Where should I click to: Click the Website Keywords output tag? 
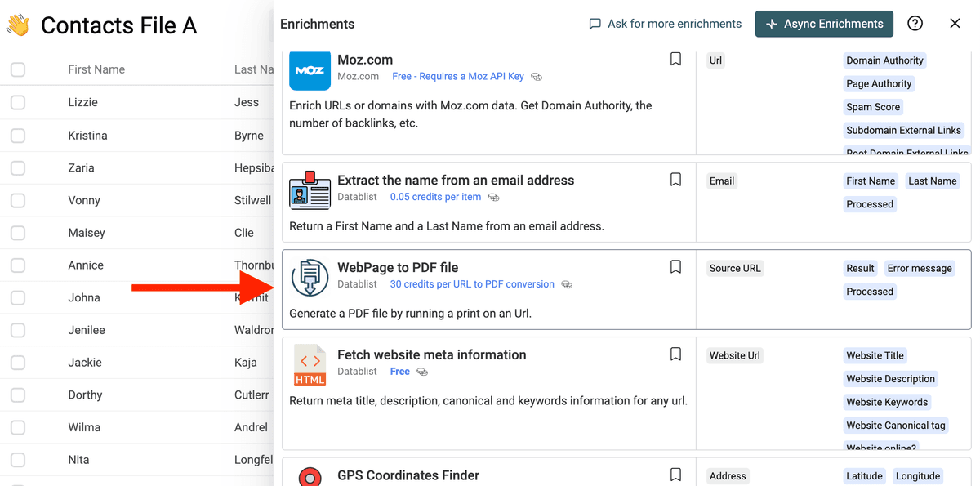tap(887, 402)
